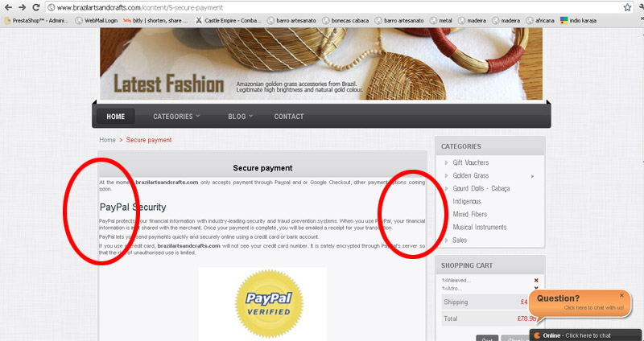Open the Castle Empire bookmark

[228, 20]
